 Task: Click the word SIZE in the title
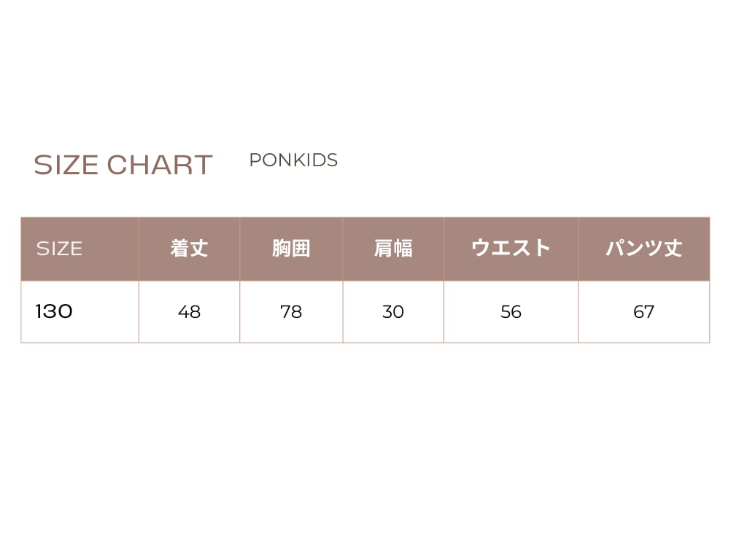click(67, 165)
